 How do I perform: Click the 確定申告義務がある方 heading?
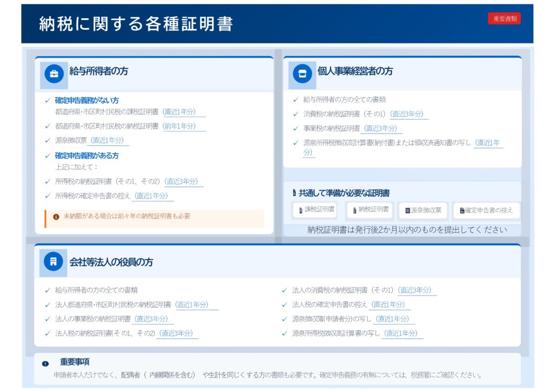87,155
